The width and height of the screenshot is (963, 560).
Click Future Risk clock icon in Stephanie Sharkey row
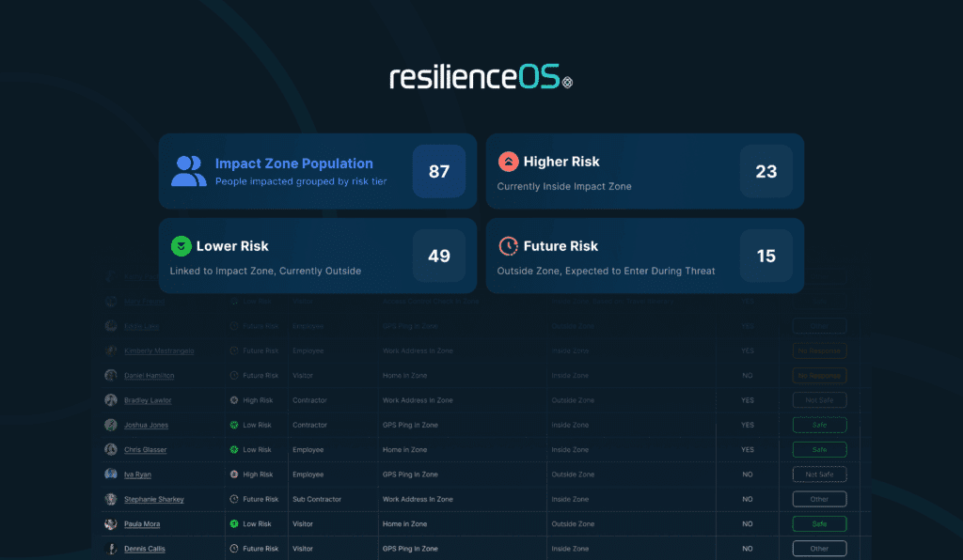coord(234,499)
